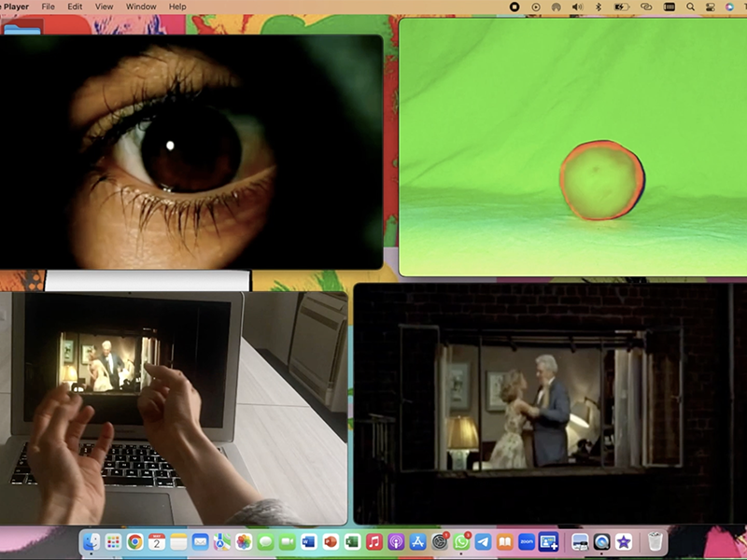This screenshot has width=747, height=560.
Task: Open App Store from the Dock
Action: click(x=417, y=541)
